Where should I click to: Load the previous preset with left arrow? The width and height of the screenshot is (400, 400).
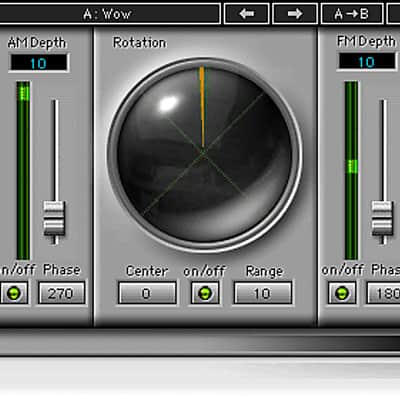247,14
